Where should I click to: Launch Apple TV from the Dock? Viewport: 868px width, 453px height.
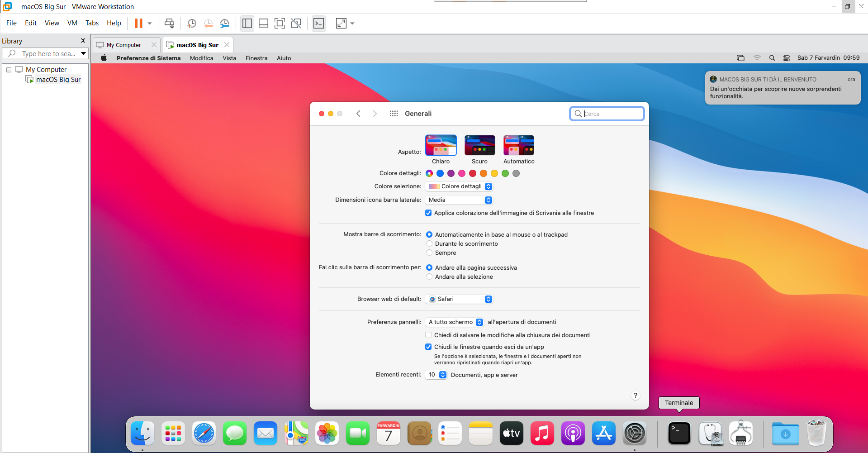pyautogui.click(x=512, y=433)
